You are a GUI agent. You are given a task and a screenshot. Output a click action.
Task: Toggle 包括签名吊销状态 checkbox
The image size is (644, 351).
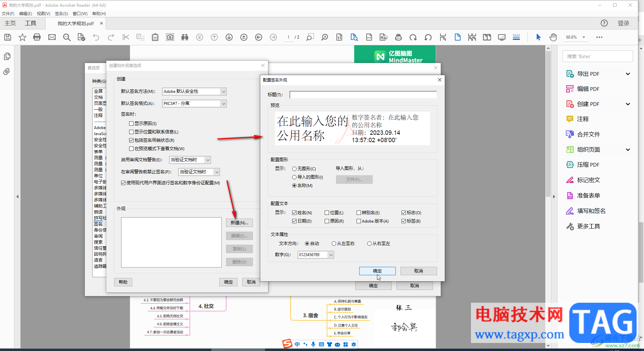[x=131, y=140]
